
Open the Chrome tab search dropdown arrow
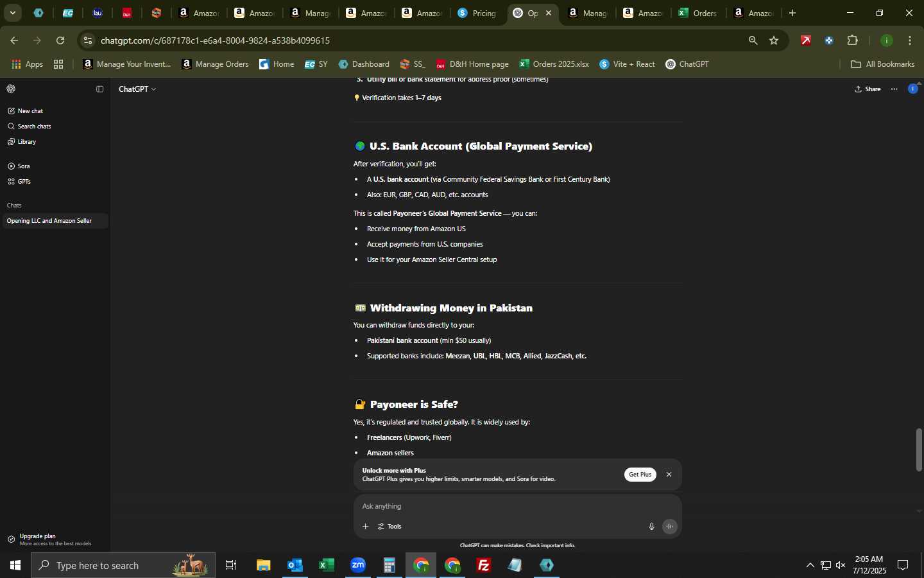pos(12,13)
